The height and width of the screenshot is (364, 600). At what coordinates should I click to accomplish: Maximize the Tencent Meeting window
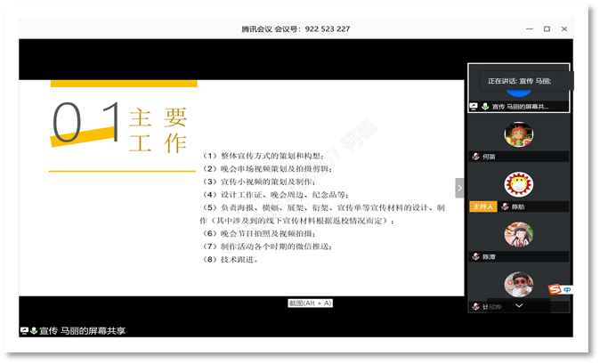coord(547,28)
